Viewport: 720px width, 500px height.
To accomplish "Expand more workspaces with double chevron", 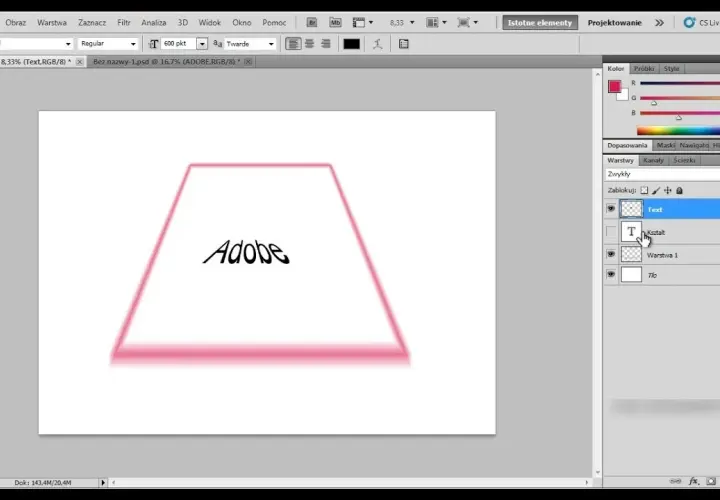I will point(659,22).
